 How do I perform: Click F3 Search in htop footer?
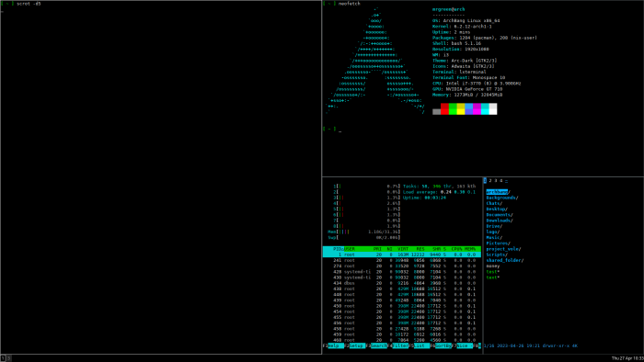(x=376, y=345)
